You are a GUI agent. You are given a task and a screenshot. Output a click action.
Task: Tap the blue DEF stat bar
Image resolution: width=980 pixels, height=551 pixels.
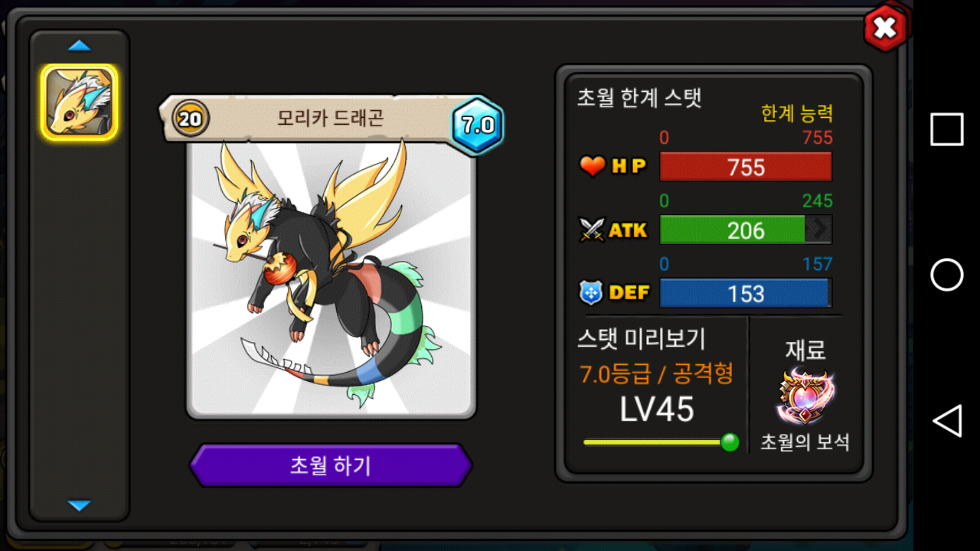coord(746,293)
